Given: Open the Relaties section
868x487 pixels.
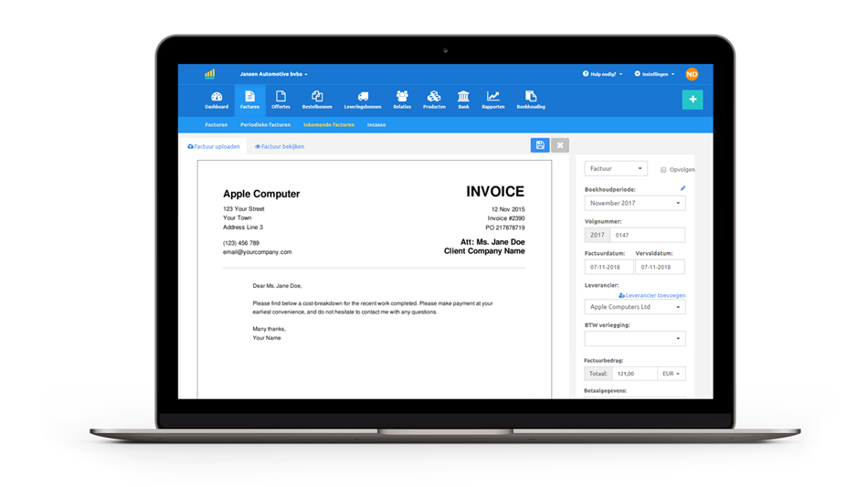Looking at the screenshot, I should 402,100.
